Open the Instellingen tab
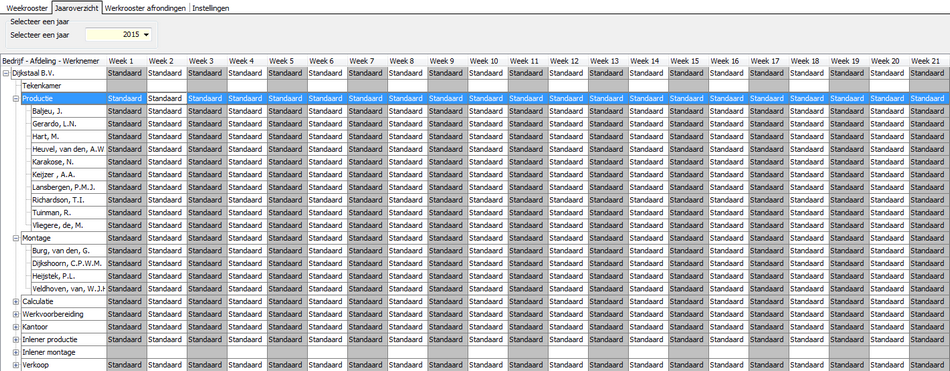The width and height of the screenshot is (950, 371). click(x=210, y=8)
